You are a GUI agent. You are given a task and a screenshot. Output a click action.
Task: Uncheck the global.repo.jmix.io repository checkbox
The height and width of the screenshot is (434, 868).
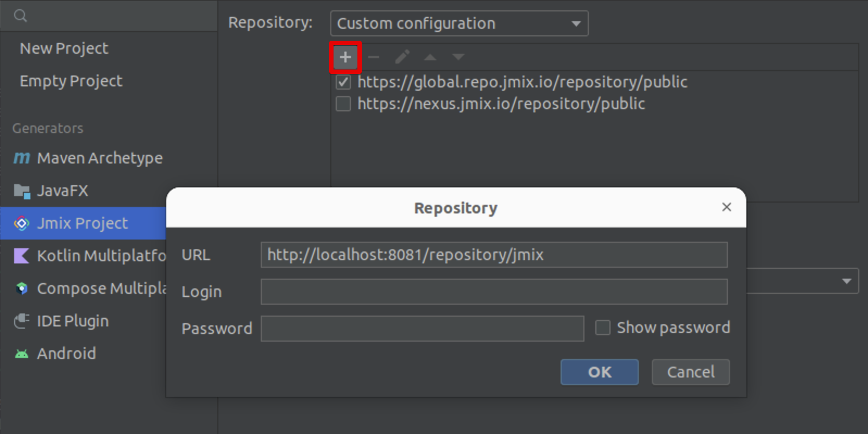(x=343, y=82)
